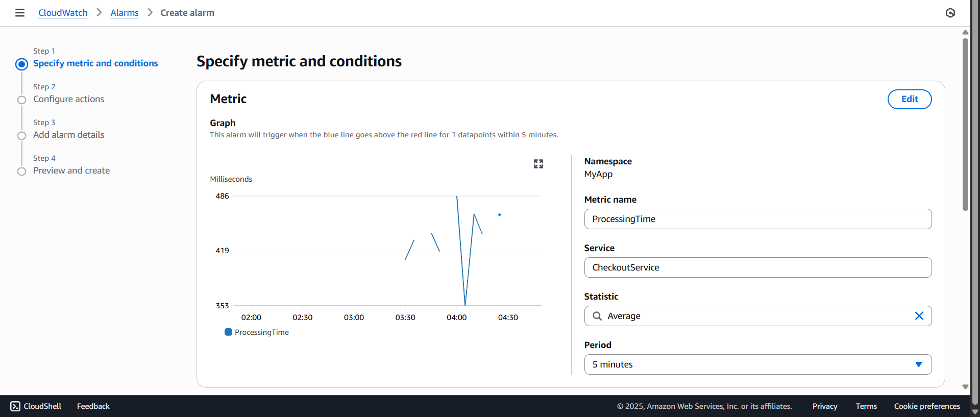The width and height of the screenshot is (980, 417).
Task: Navigate to Alarms breadcrumb link
Action: [x=124, y=13]
